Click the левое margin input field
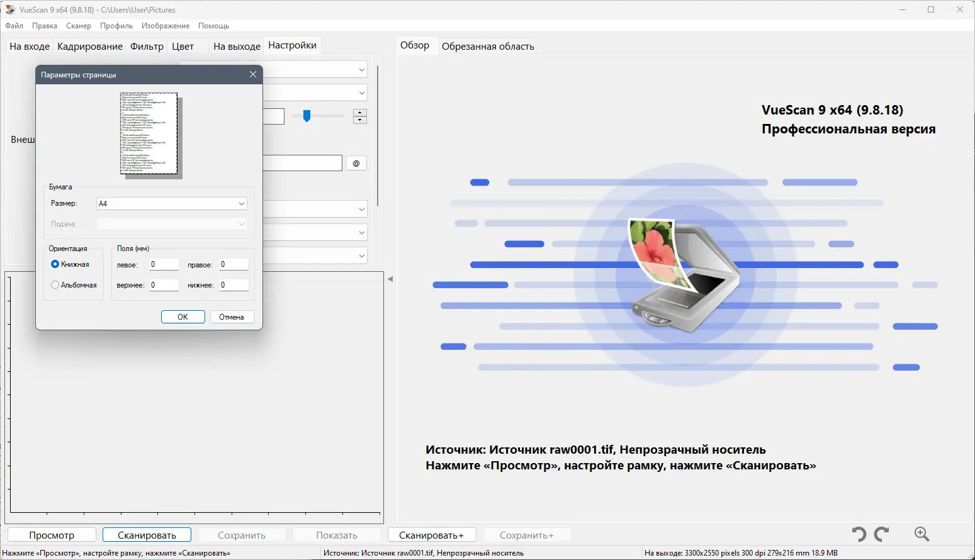 pyautogui.click(x=164, y=265)
